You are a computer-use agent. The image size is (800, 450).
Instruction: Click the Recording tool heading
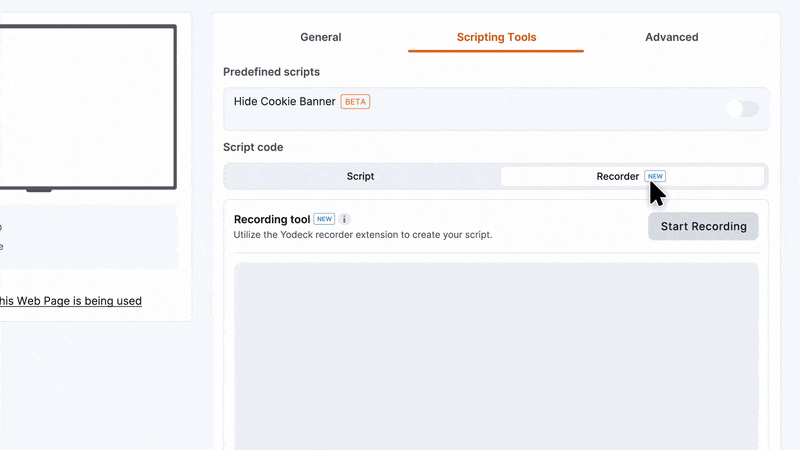(272, 219)
